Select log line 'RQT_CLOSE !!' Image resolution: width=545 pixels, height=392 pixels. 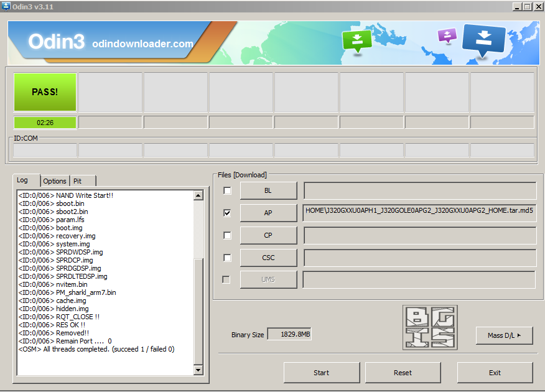click(x=59, y=317)
